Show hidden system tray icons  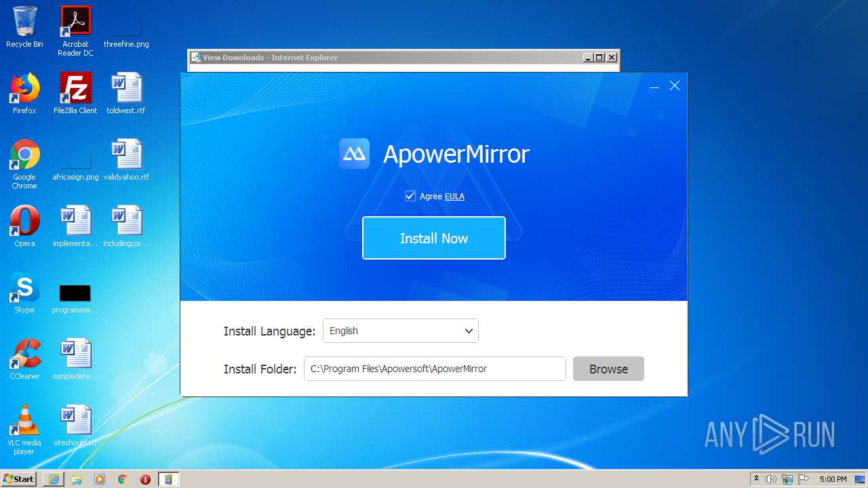coord(756,479)
